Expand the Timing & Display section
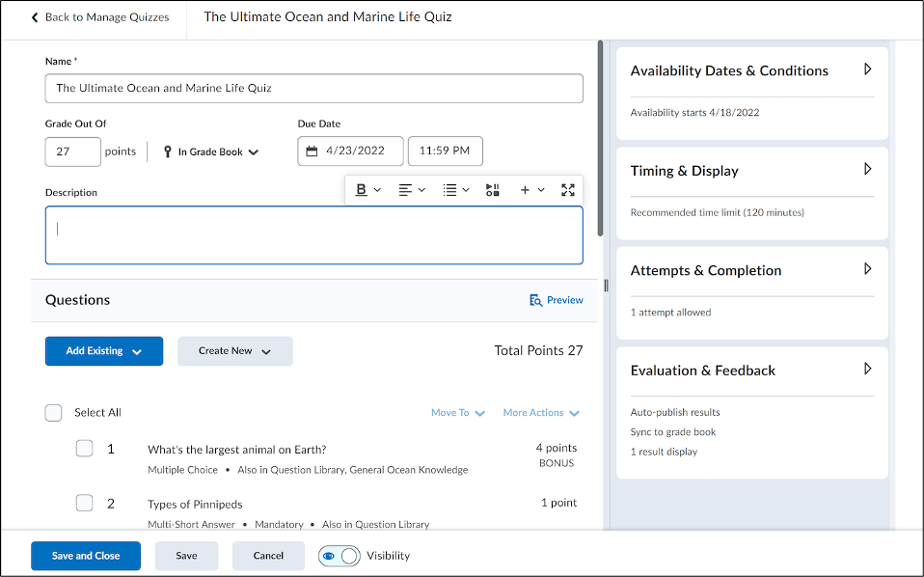This screenshot has height=577, width=924. point(867,170)
